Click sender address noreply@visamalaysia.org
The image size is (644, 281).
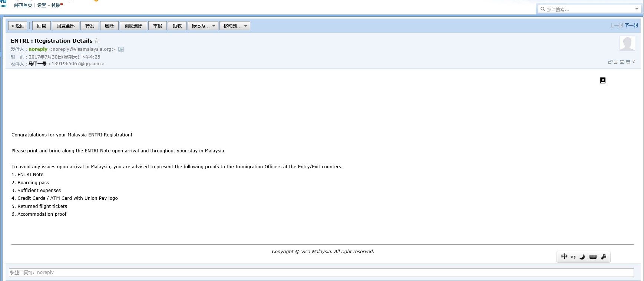tap(82, 49)
